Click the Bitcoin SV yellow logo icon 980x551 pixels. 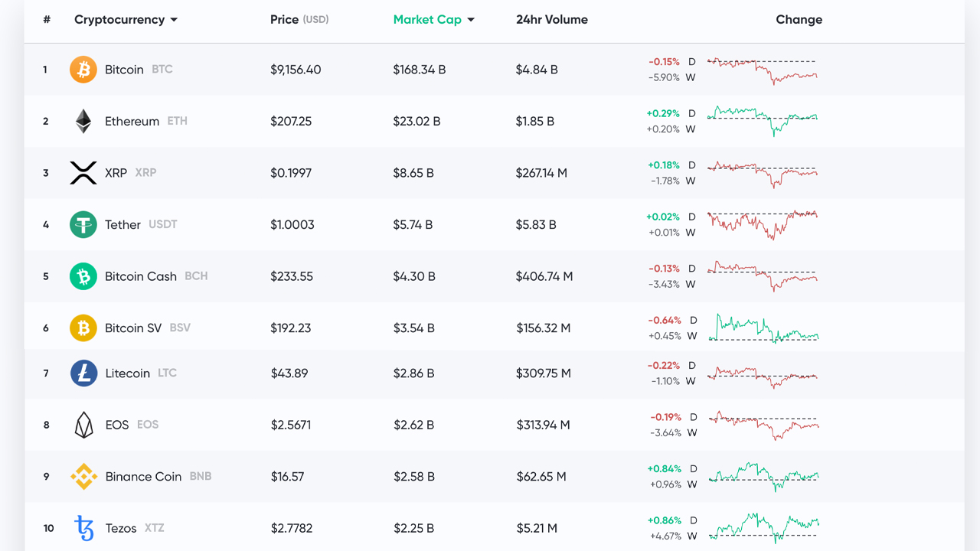(83, 328)
